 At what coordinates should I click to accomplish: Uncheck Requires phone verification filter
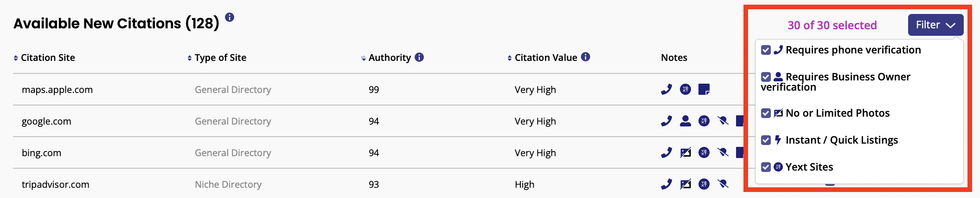[766, 50]
